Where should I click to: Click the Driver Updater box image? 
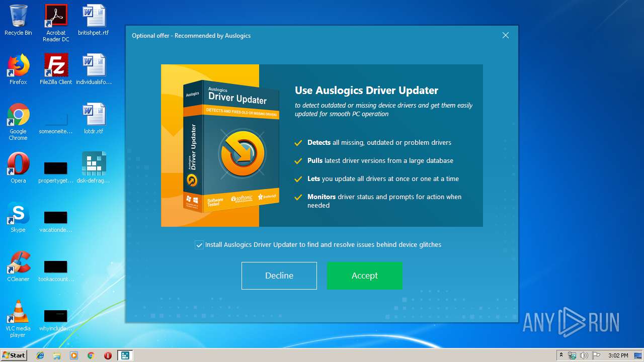pyautogui.click(x=231, y=146)
